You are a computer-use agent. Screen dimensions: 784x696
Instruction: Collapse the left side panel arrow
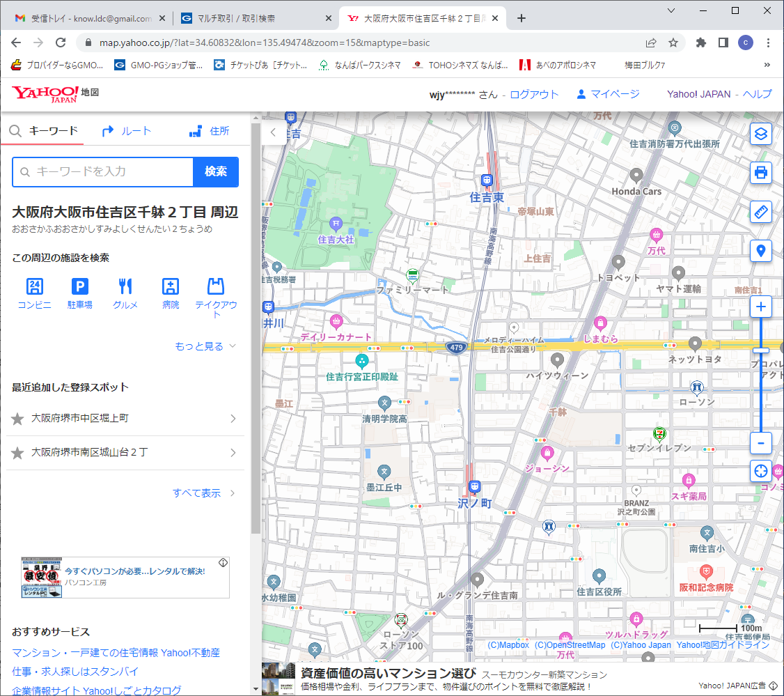coord(274,132)
